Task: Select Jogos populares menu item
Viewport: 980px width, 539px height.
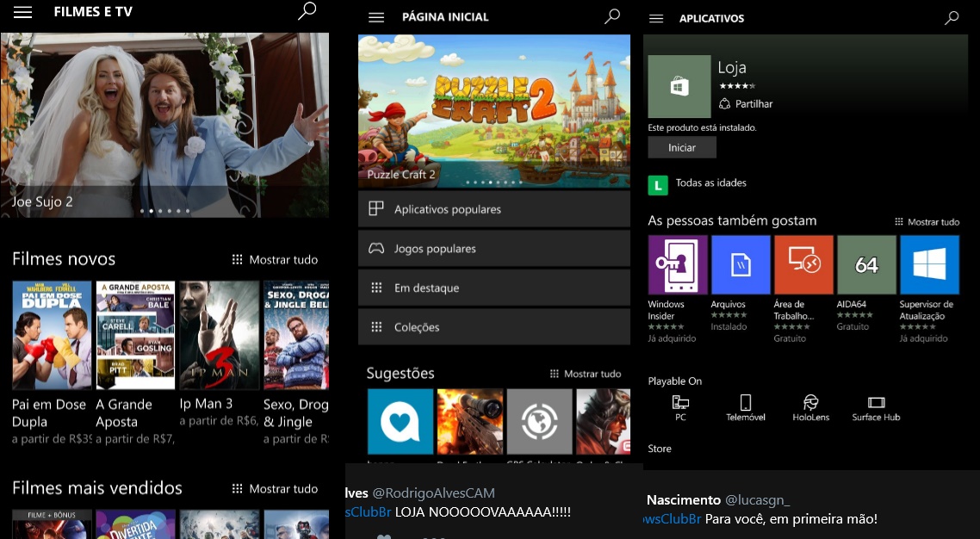Action: 494,249
